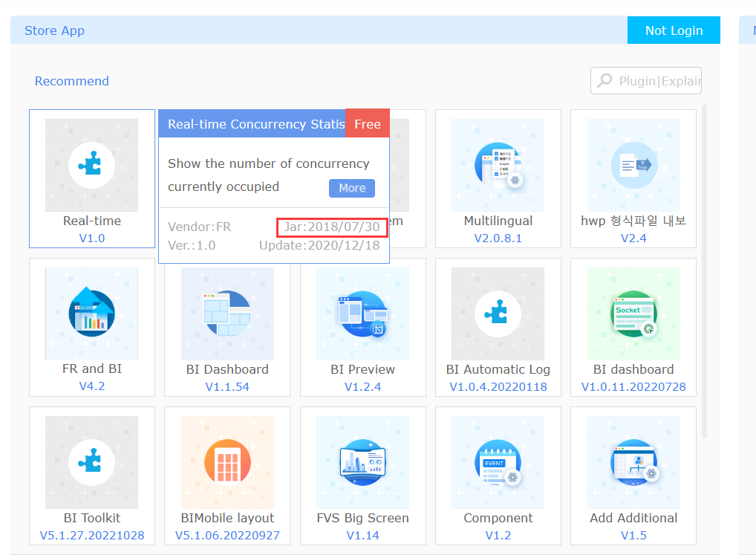
Task: Click the V1.5 version under Add Additional
Action: (x=633, y=535)
